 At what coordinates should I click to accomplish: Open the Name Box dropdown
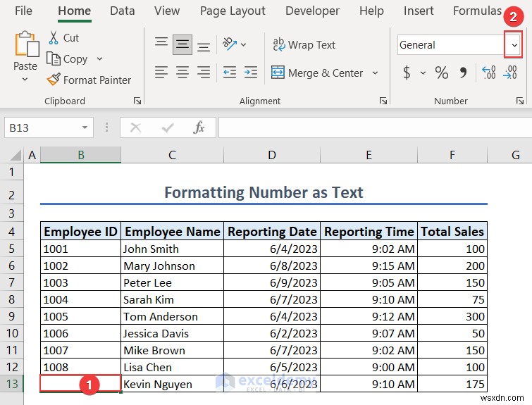[85, 127]
